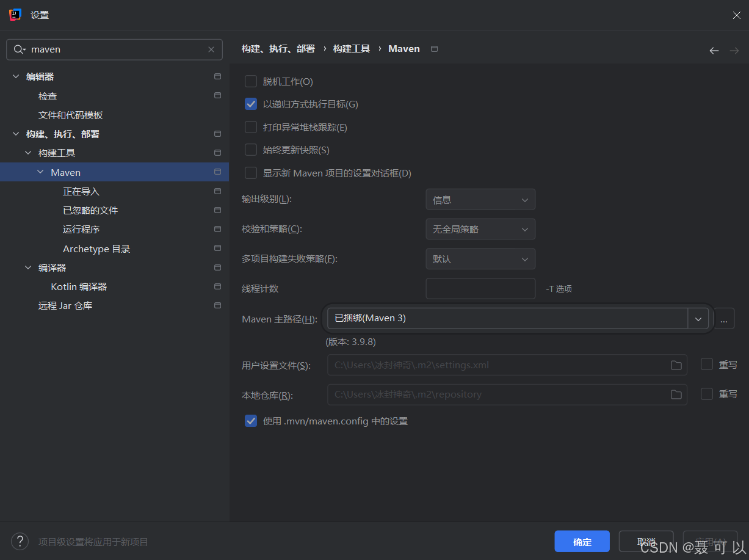Click project icon on 远程 Jar 仓库 row
Screen dimensions: 749x560
pyautogui.click(x=217, y=305)
